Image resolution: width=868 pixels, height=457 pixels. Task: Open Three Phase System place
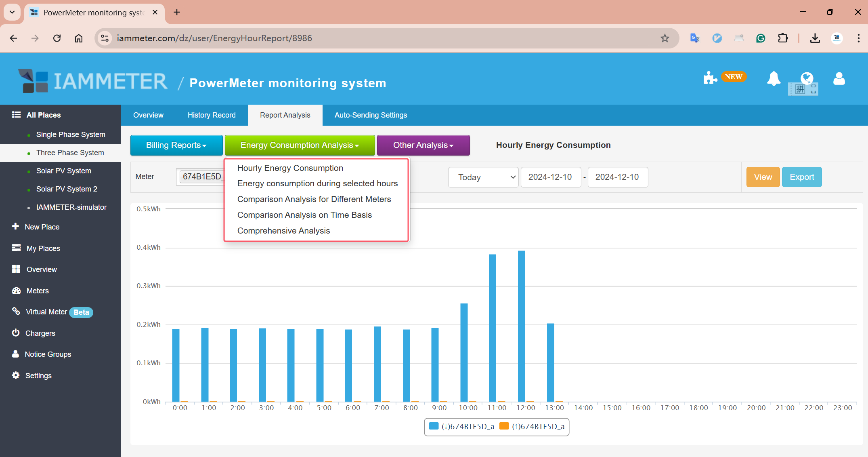pos(70,153)
